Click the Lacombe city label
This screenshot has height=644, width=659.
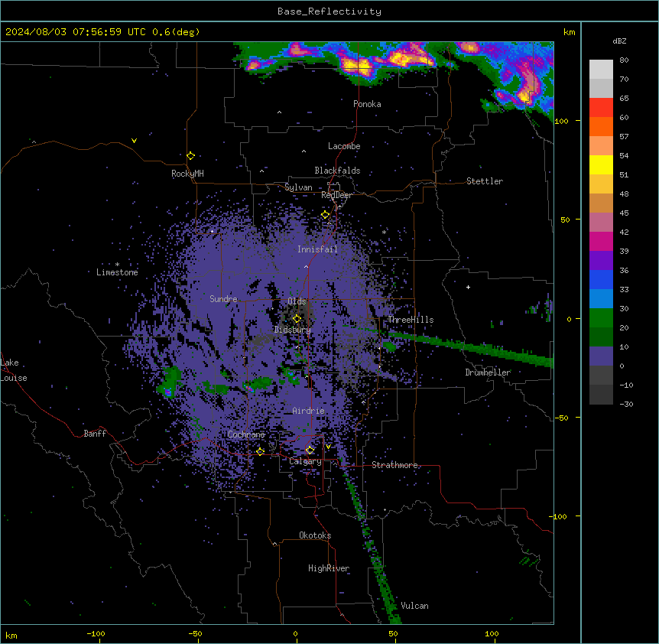click(344, 146)
